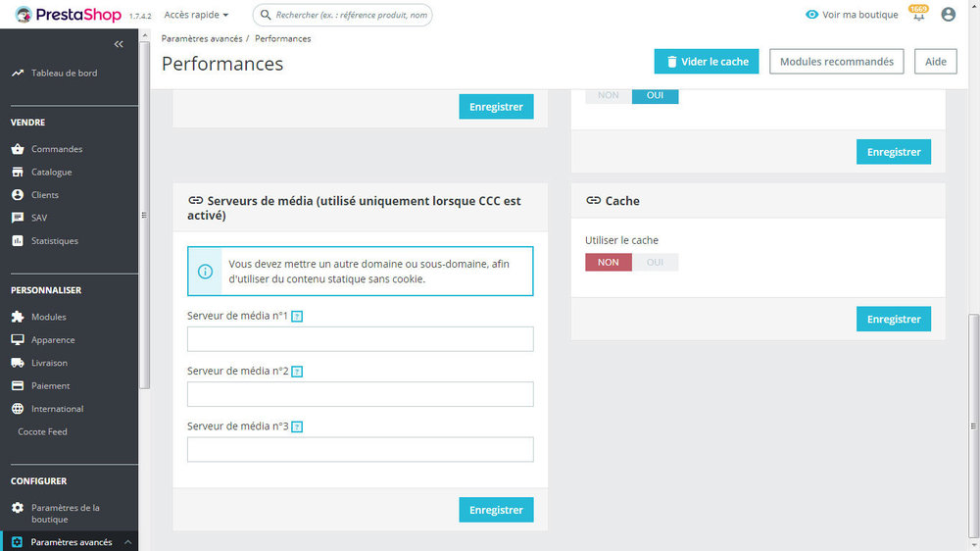Click Paramètres avancés breadcrumb link
The width and height of the screenshot is (980, 551).
tap(202, 39)
